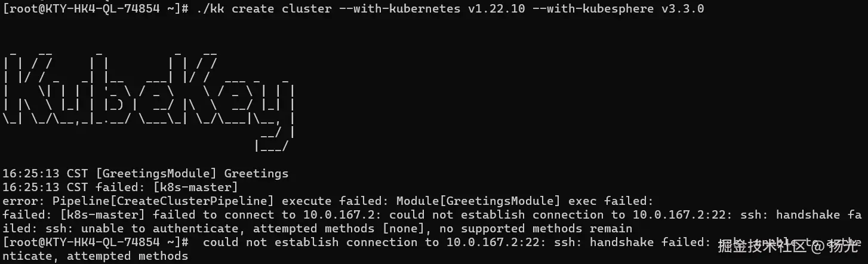Image resolution: width=868 pixels, height=264 pixels.
Task: Click 'failed to connect to 10.0.167.2' text
Action: 246,215
